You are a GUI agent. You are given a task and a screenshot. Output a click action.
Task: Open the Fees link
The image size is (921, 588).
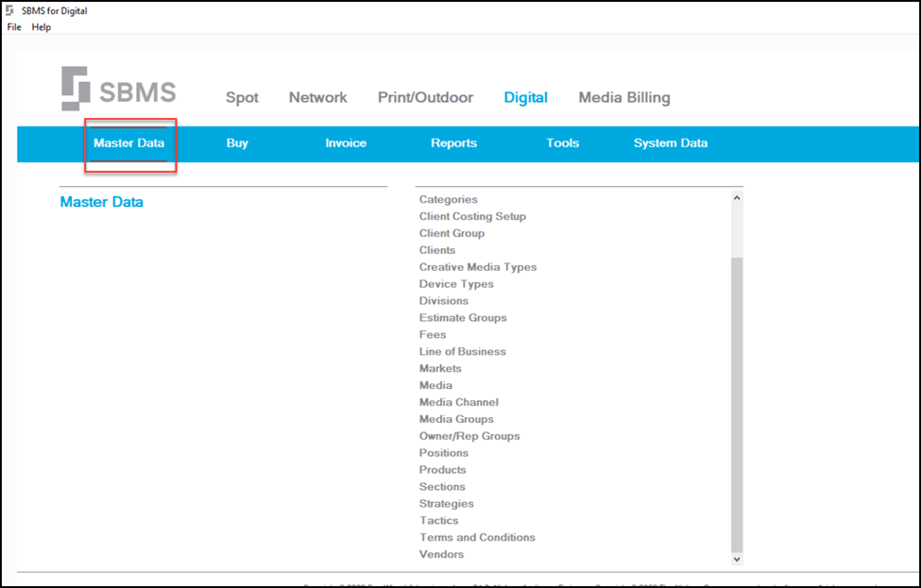point(433,334)
